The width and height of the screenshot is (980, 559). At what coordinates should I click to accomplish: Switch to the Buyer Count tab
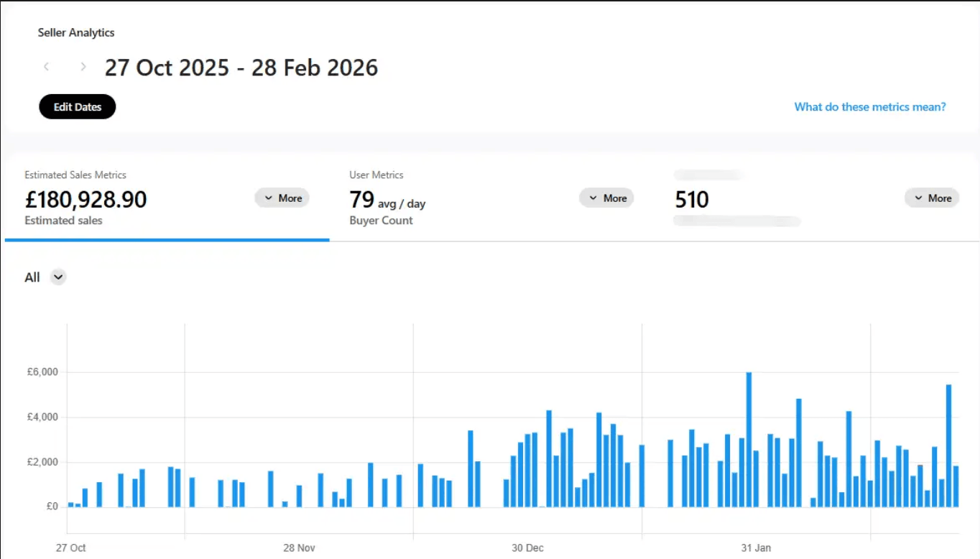[x=492, y=200]
